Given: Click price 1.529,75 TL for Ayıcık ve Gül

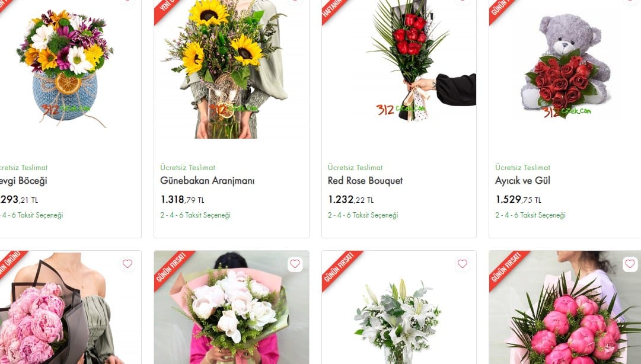Looking at the screenshot, I should pyautogui.click(x=518, y=200).
